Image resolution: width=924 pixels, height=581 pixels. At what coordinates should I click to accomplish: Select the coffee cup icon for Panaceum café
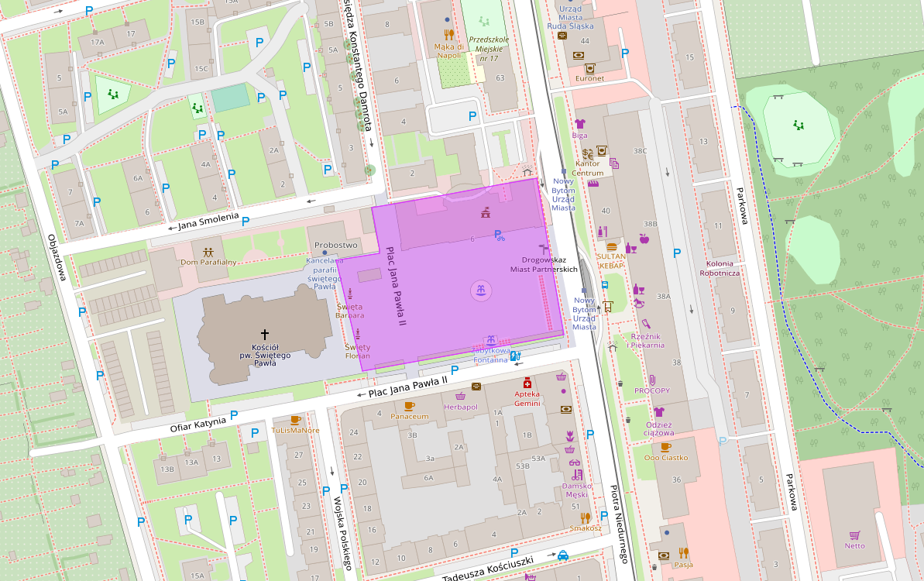pyautogui.click(x=410, y=406)
